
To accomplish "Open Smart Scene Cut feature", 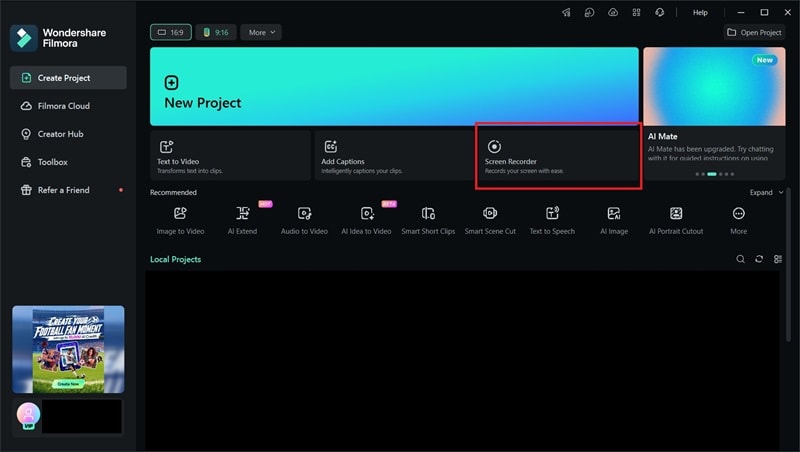I will coord(490,220).
